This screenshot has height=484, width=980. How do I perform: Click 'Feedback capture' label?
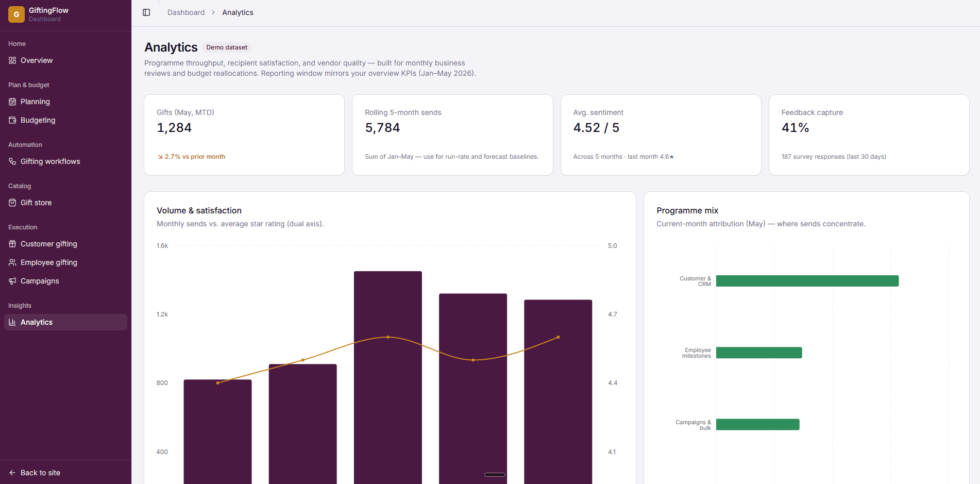[812, 112]
